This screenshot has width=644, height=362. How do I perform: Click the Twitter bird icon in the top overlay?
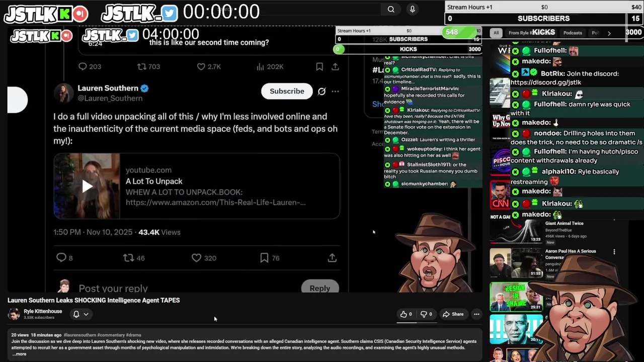click(x=170, y=13)
